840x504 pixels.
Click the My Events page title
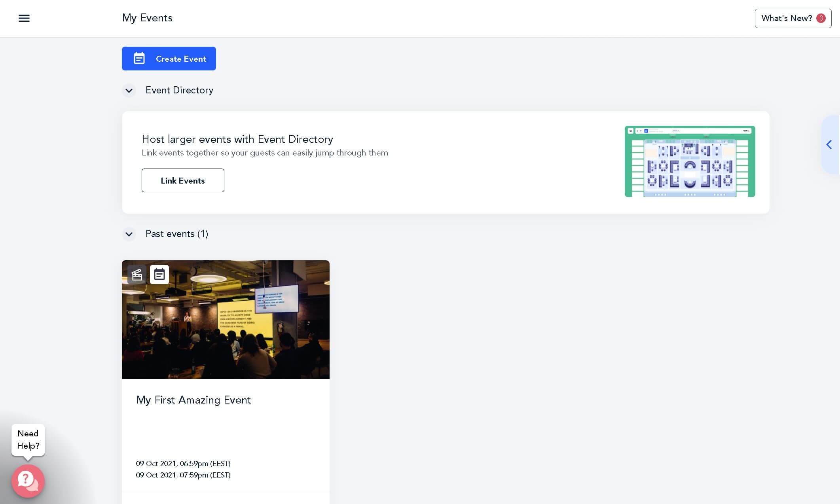[147, 18]
